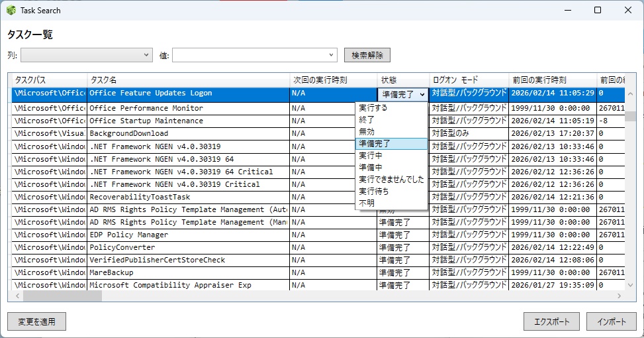Select the MareBackup task cell

[188, 272]
